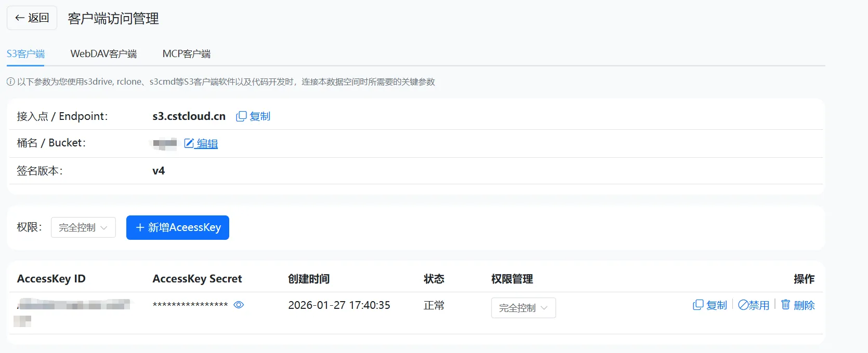The image size is (868, 353).
Task: Delete the key using the trash icon
Action: [785, 305]
